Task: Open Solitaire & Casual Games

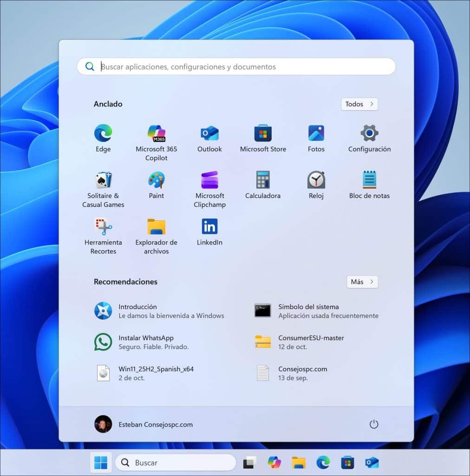Action: click(103, 181)
